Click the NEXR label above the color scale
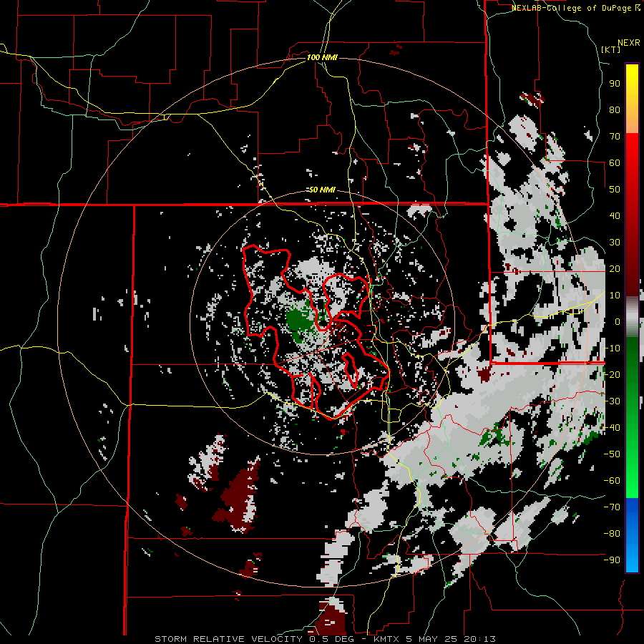 [x=629, y=43]
